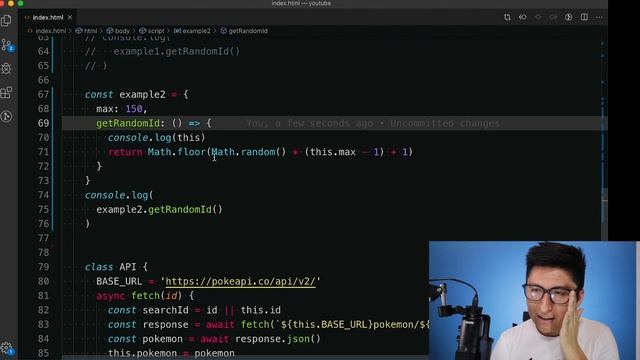The height and width of the screenshot is (360, 640).
Task: Click the 'Uncommitted changes' blame annotation
Action: tap(444, 123)
